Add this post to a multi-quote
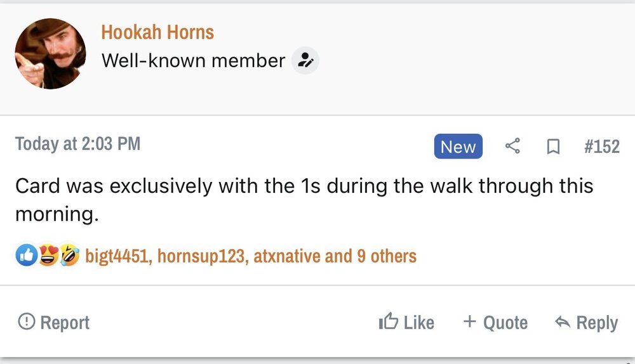The image size is (635, 364). pos(495,322)
